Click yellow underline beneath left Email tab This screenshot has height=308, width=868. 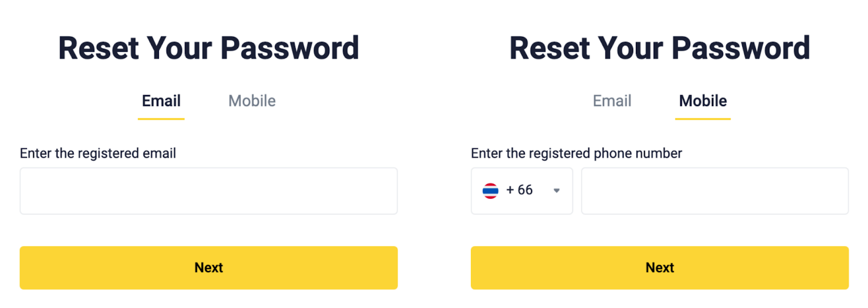(161, 118)
